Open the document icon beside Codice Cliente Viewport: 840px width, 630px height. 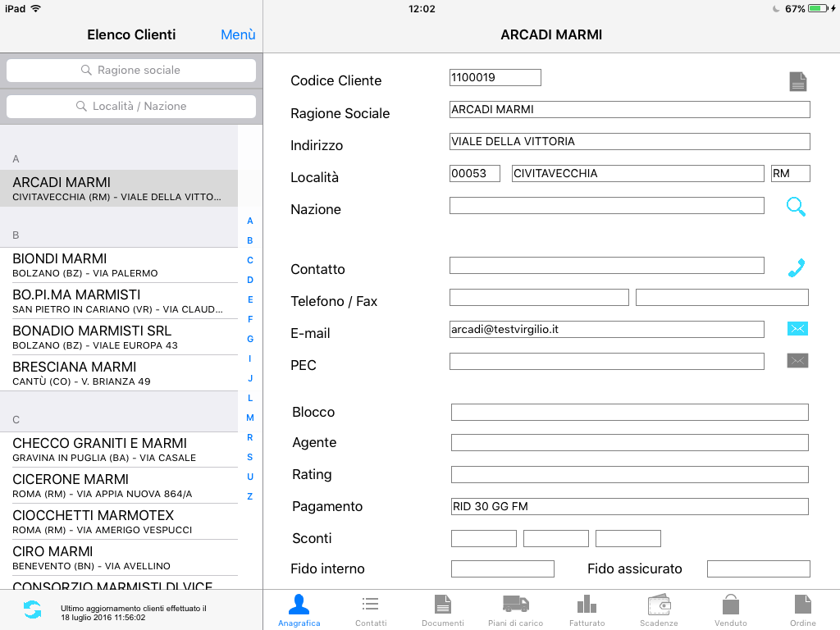[797, 81]
